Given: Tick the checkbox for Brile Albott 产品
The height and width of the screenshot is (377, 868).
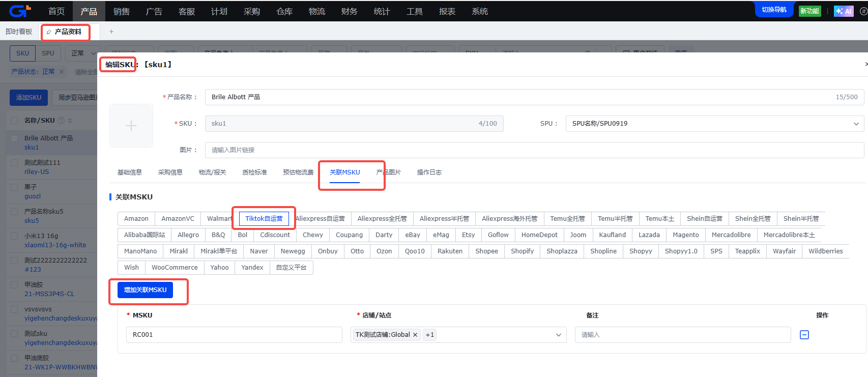Looking at the screenshot, I should [14, 138].
